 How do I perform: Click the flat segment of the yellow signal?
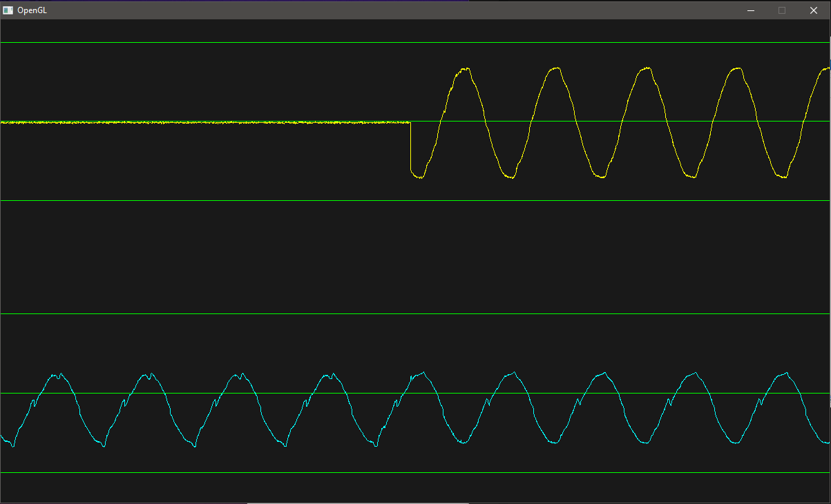tap(207, 122)
